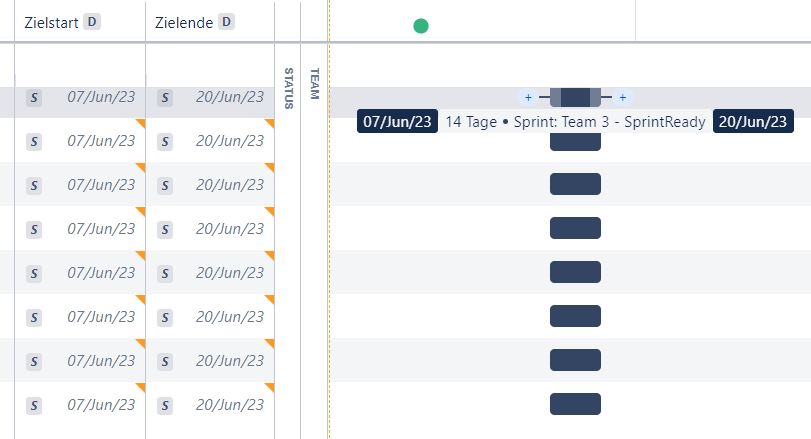Click the S sprint icon in highlighted Zielende row
The width and height of the screenshot is (811, 439).
coord(165,98)
